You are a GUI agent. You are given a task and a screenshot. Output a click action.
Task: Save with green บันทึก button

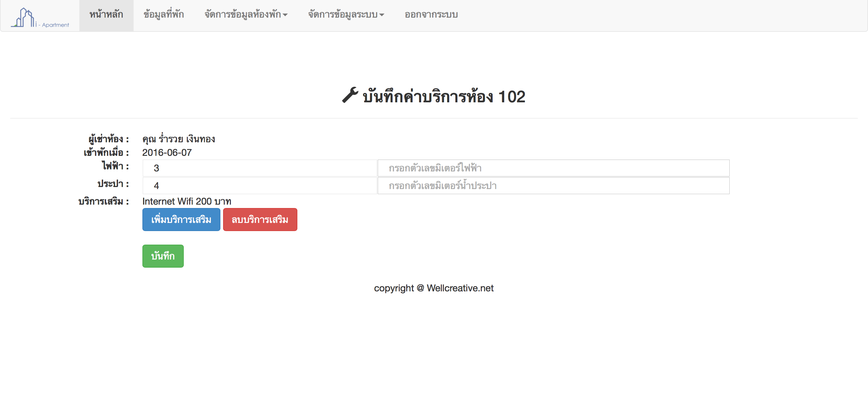coord(163,256)
